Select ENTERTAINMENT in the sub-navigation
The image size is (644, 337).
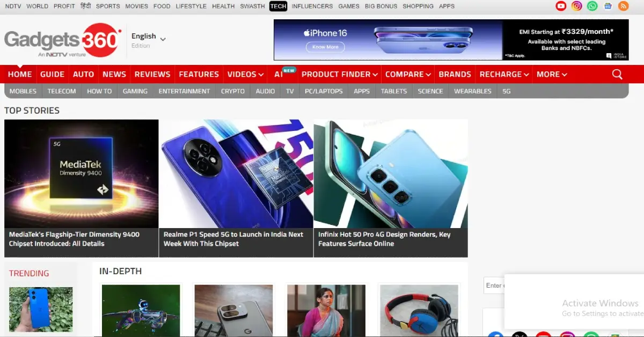click(x=184, y=91)
